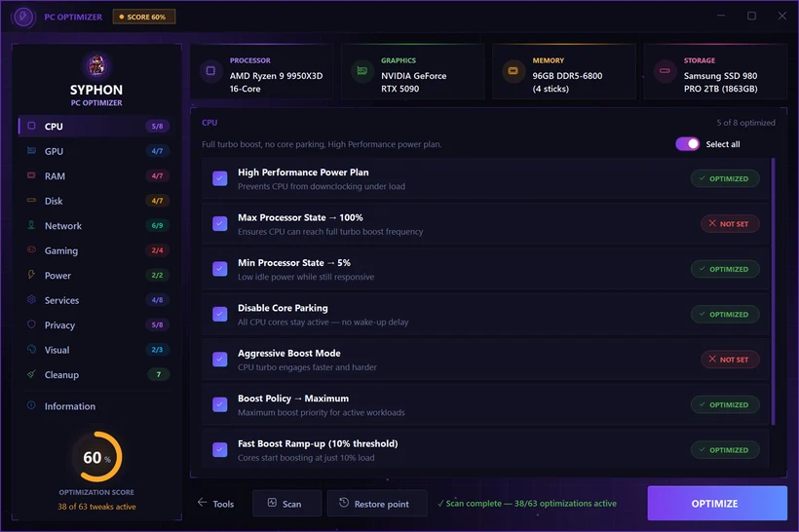Click the 'AMD Ryzen 9 9950X3D' processor text

(x=276, y=76)
